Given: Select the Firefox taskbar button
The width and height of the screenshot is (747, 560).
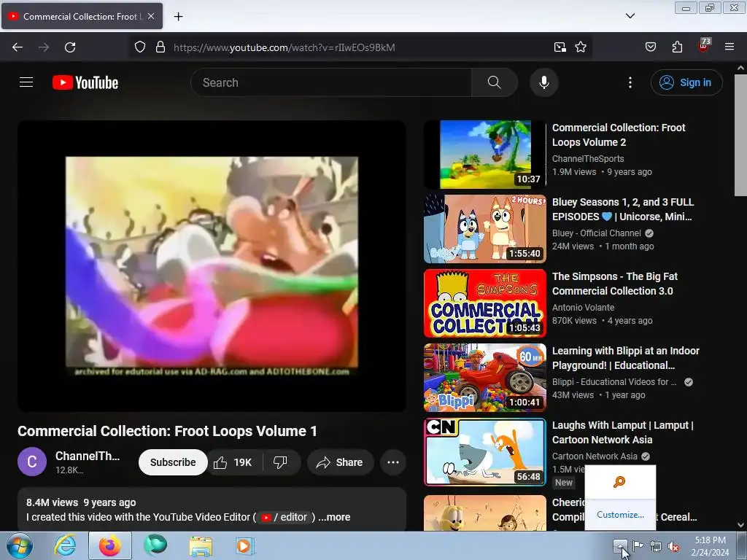Looking at the screenshot, I should (x=109, y=545).
